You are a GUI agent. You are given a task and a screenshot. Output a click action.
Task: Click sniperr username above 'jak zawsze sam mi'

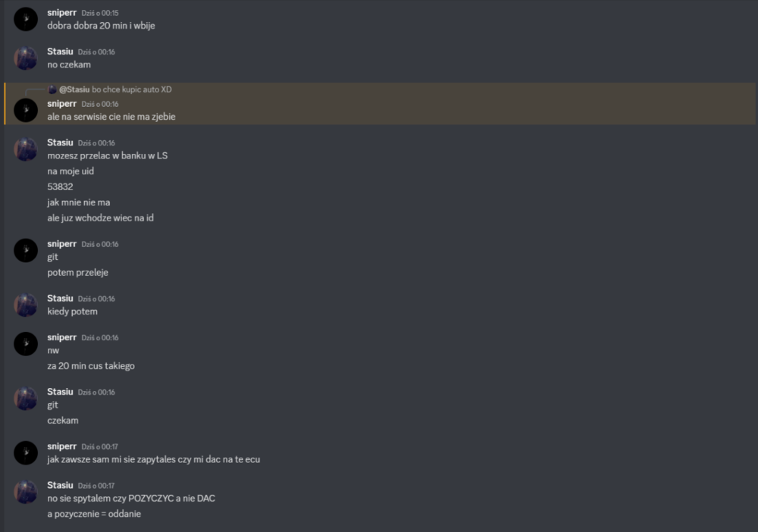coord(62,446)
